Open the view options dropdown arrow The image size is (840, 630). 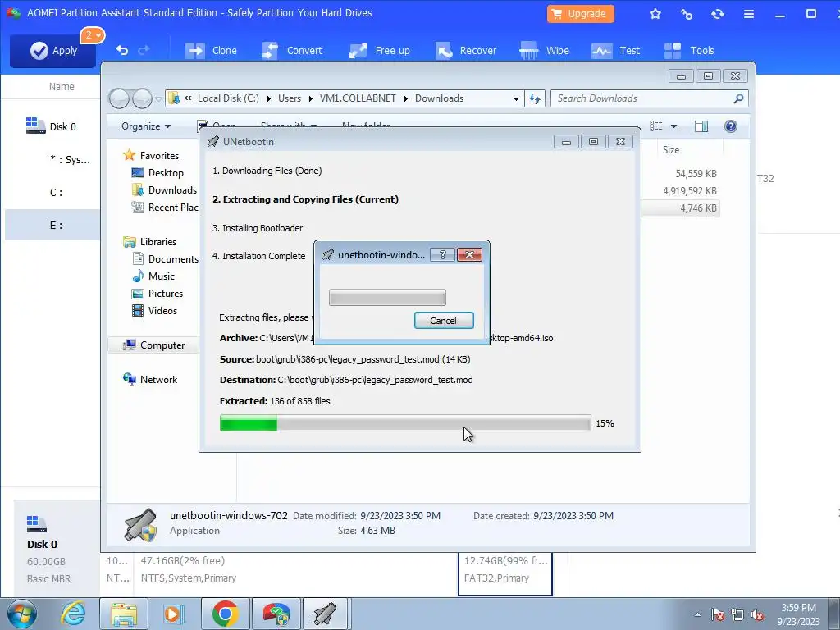coord(674,126)
